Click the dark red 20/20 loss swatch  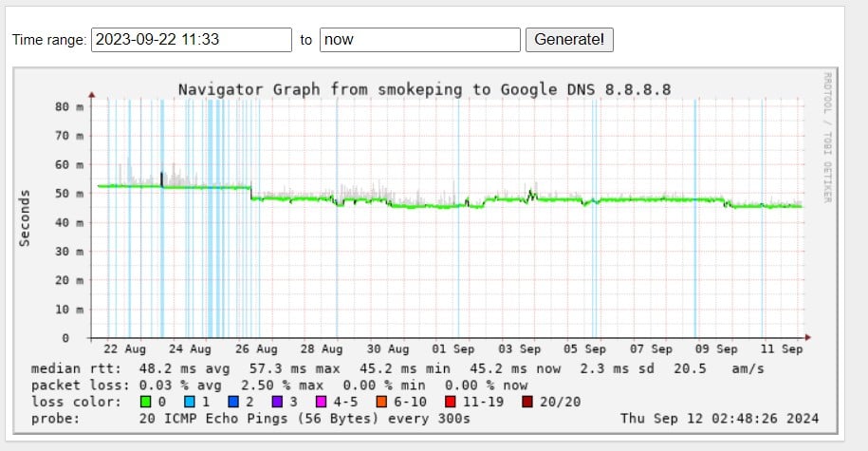[527, 402]
